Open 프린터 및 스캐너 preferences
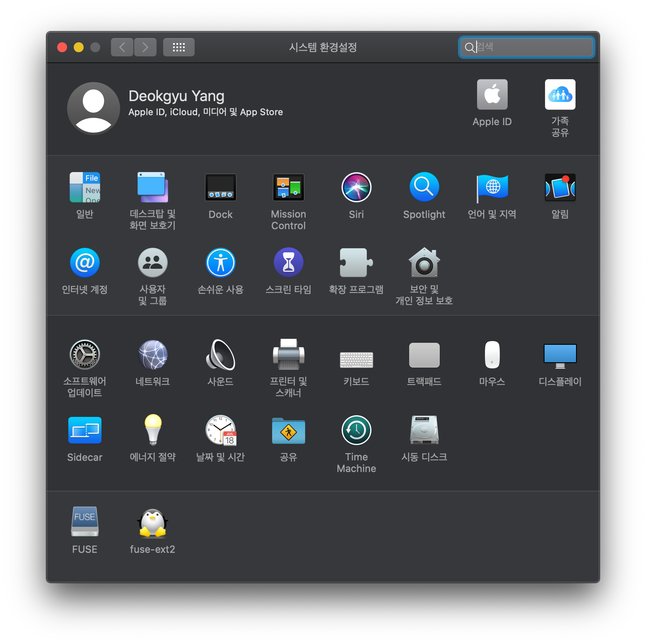 pyautogui.click(x=289, y=355)
